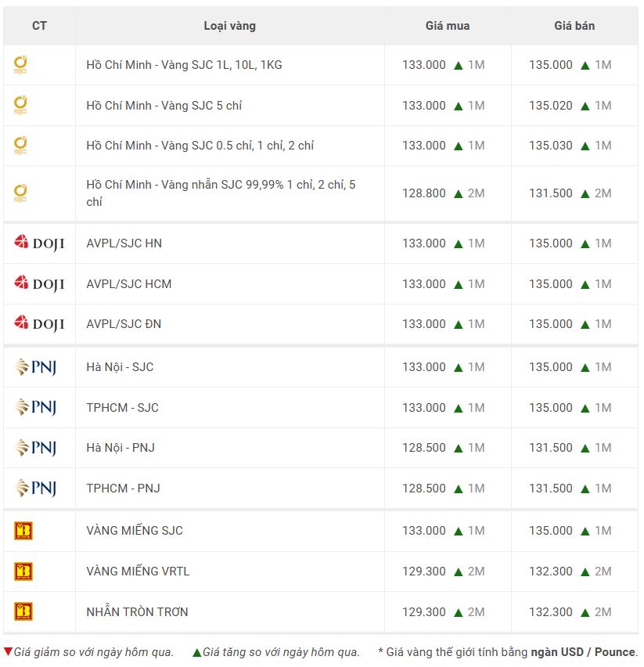Click the Giá bán column header
644x667 pixels.
(x=574, y=26)
